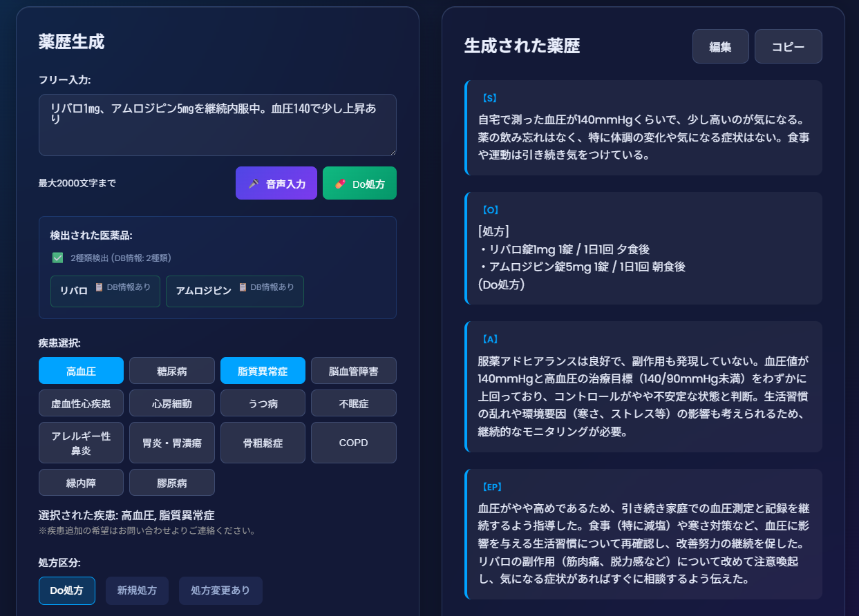859x616 pixels.
Task: Copy the generated record with コピー
Action: (x=788, y=46)
